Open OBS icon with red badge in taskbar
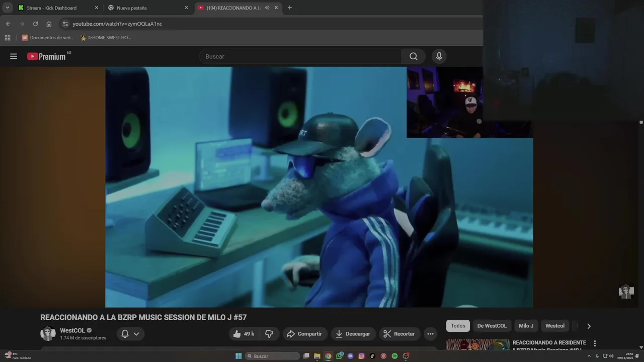The image size is (644, 362). pos(406,356)
